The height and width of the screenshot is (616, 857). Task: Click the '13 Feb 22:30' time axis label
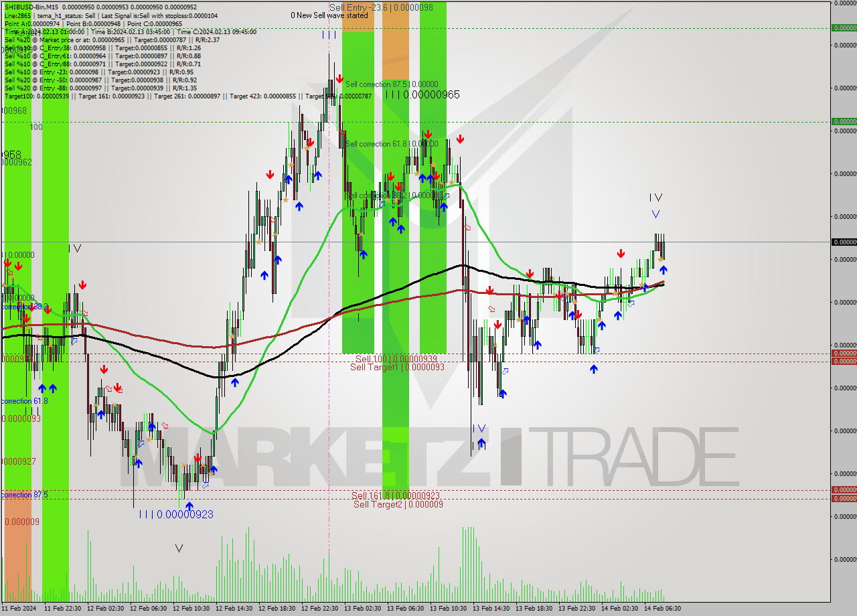click(x=577, y=609)
